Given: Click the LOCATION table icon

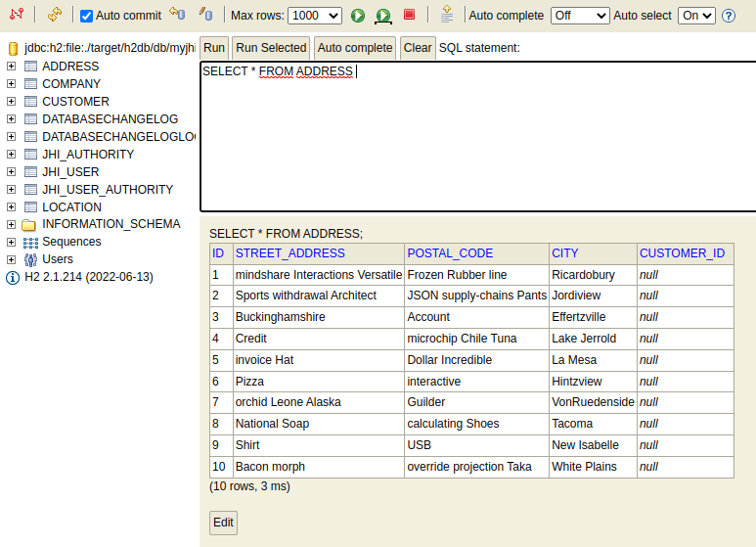Looking at the screenshot, I should click(31, 206).
